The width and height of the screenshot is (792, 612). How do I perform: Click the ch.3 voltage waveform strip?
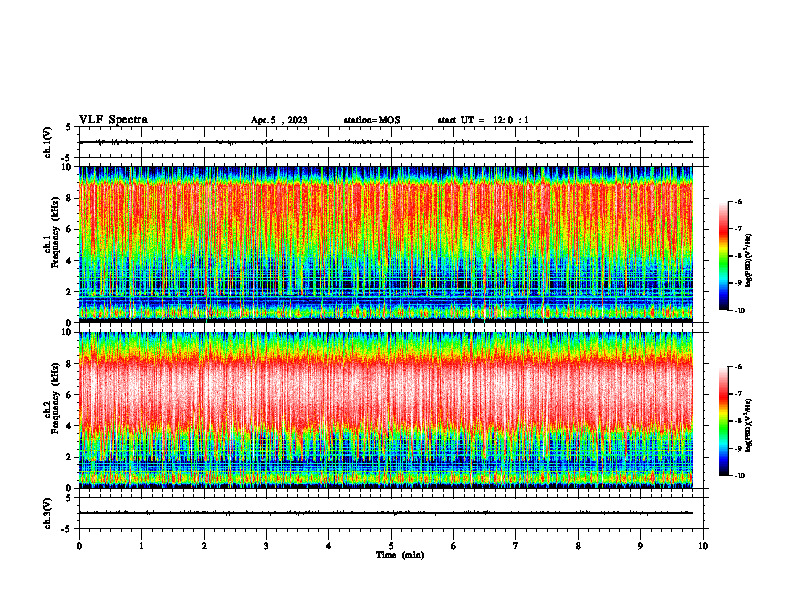click(391, 513)
